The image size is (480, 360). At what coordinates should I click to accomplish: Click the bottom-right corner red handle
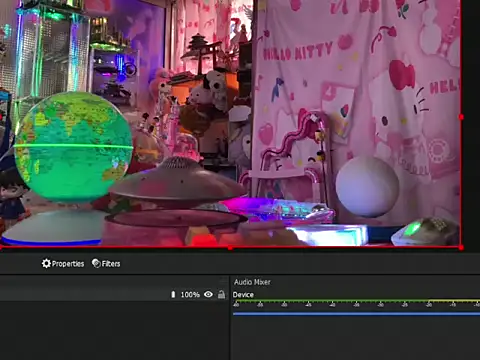tap(461, 248)
